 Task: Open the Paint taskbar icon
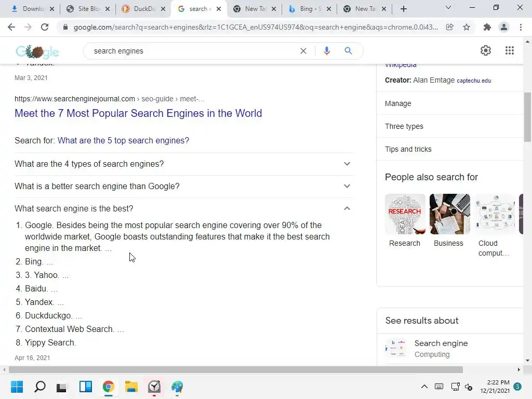(177, 387)
